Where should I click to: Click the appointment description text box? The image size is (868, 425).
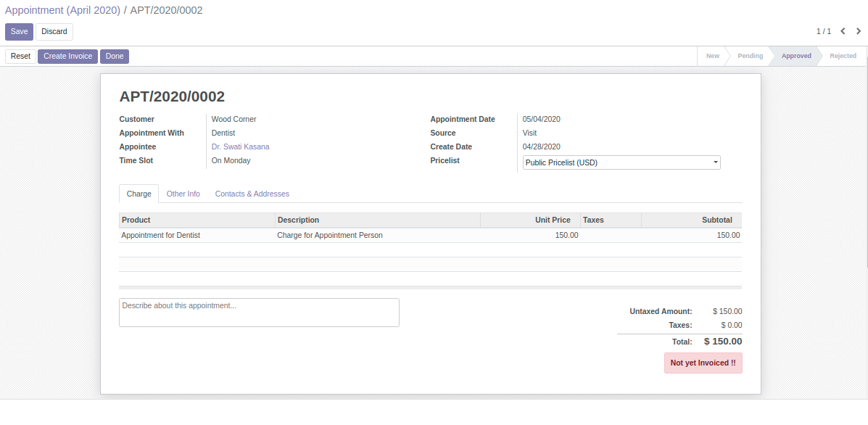click(x=259, y=313)
